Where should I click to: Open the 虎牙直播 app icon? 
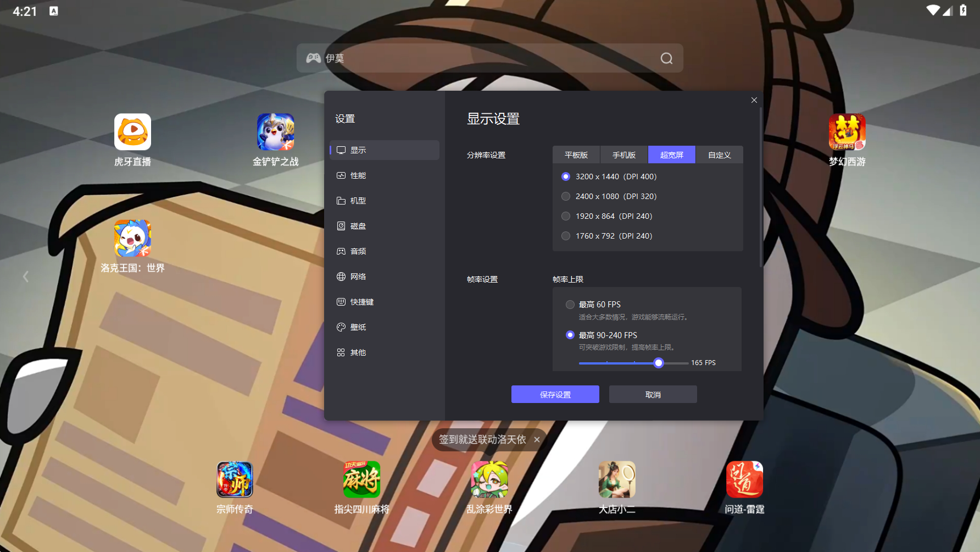pos(132,132)
